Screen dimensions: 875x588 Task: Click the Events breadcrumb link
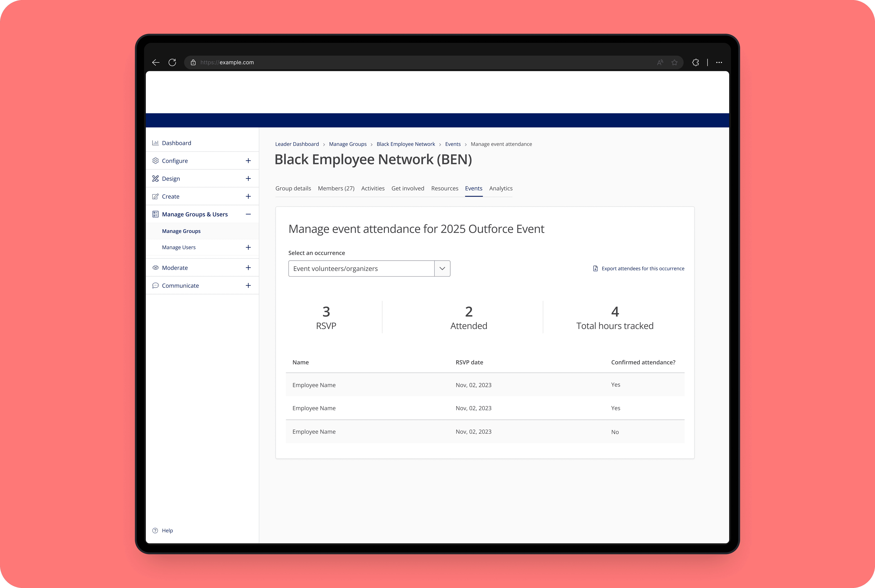tap(453, 144)
